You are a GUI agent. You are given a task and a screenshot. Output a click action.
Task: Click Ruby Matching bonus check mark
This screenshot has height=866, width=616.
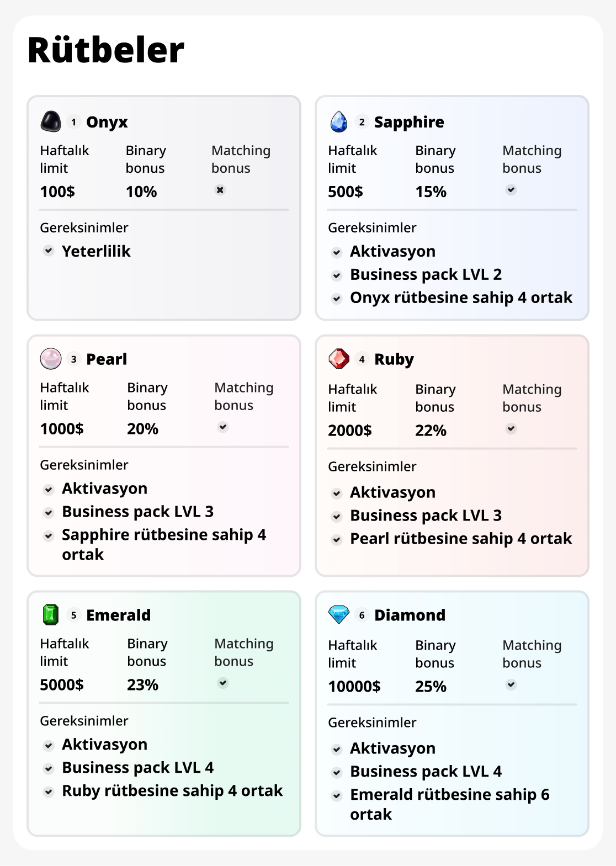pyautogui.click(x=511, y=428)
